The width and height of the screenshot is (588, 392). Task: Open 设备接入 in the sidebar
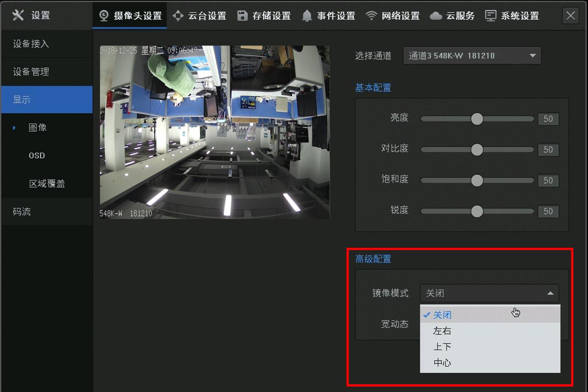(47, 44)
